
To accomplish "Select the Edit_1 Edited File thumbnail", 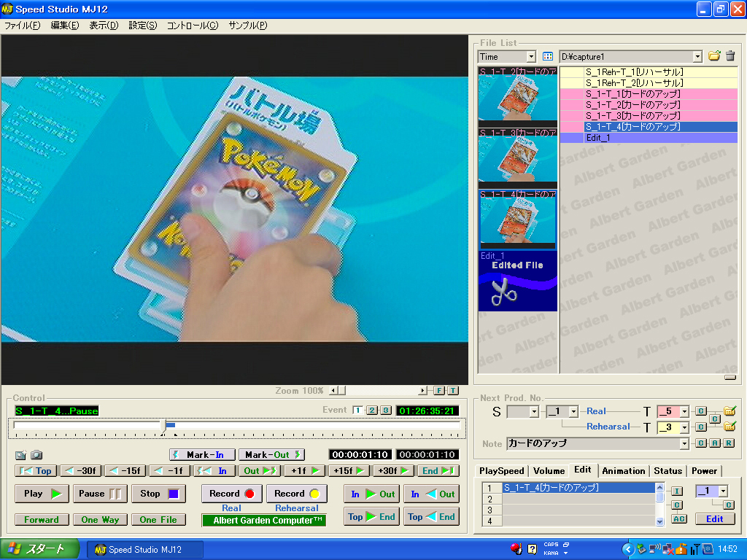I will pyautogui.click(x=517, y=281).
